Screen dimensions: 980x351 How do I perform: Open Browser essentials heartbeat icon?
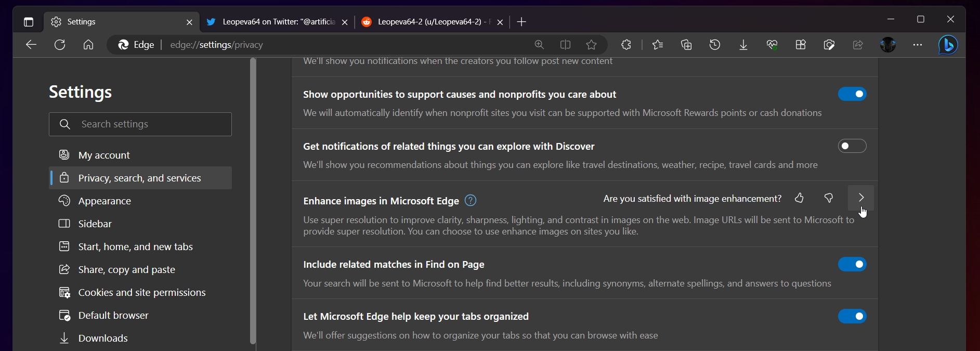pyautogui.click(x=772, y=45)
